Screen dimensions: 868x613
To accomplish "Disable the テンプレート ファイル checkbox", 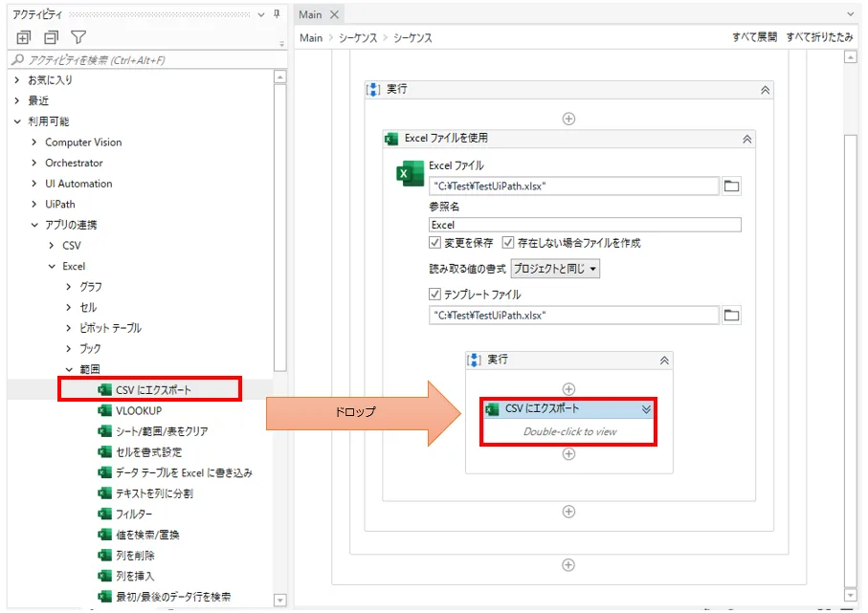I will (435, 295).
